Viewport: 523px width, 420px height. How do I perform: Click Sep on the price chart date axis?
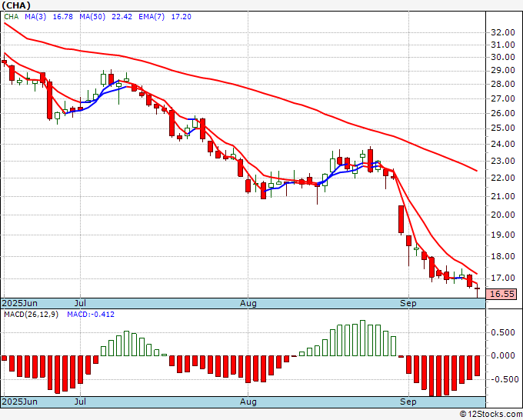[x=408, y=303]
